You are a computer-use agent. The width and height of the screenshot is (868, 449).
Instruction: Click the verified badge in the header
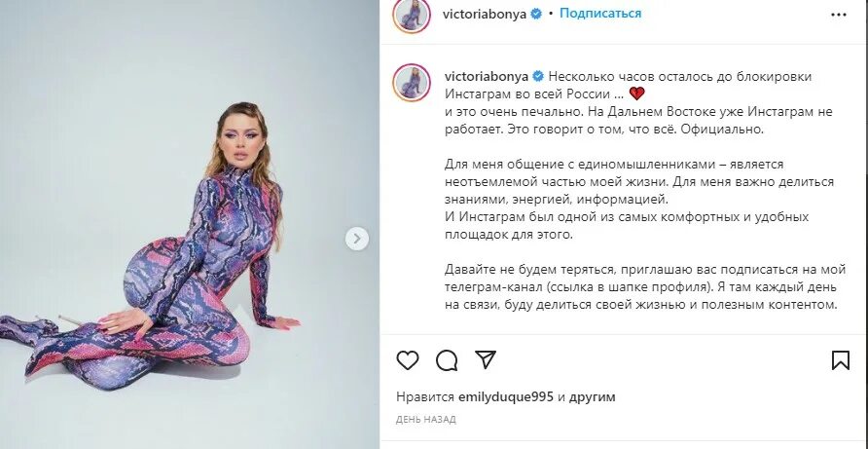pyautogui.click(x=536, y=15)
